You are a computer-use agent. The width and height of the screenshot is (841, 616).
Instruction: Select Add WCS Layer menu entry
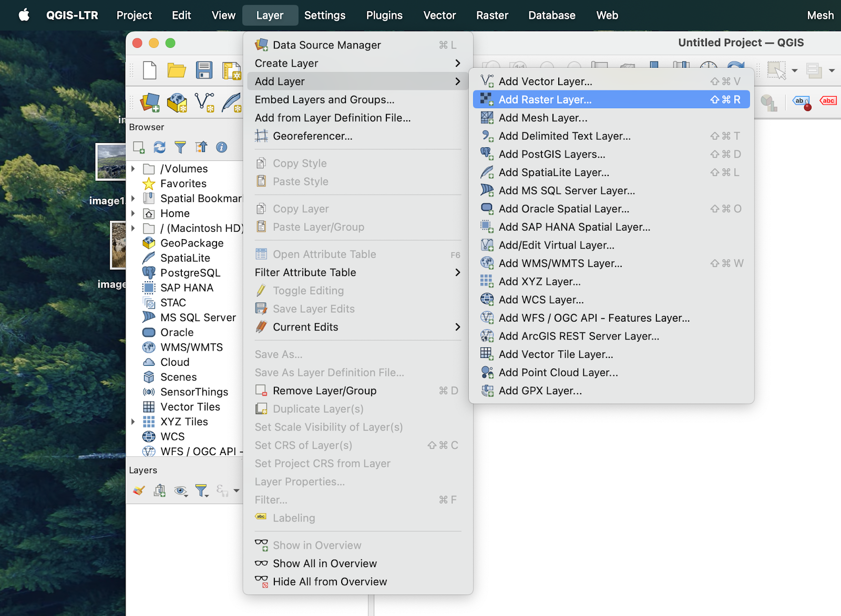click(x=611, y=300)
